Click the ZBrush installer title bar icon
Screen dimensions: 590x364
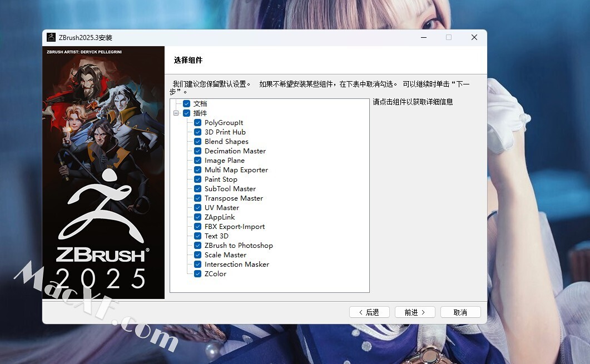(x=51, y=37)
